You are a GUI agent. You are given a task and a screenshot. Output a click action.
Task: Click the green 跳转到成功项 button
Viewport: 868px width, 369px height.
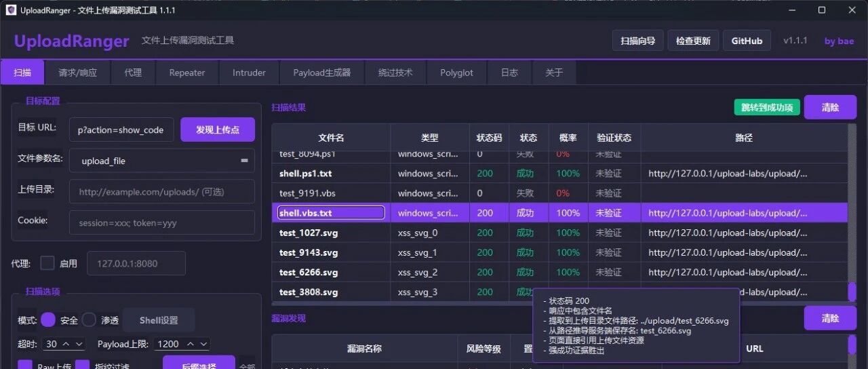[x=768, y=107]
